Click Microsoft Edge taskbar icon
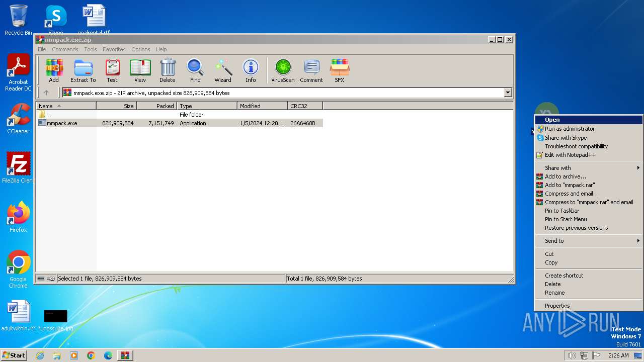Viewport: 644px width, 362px height. coord(108,355)
